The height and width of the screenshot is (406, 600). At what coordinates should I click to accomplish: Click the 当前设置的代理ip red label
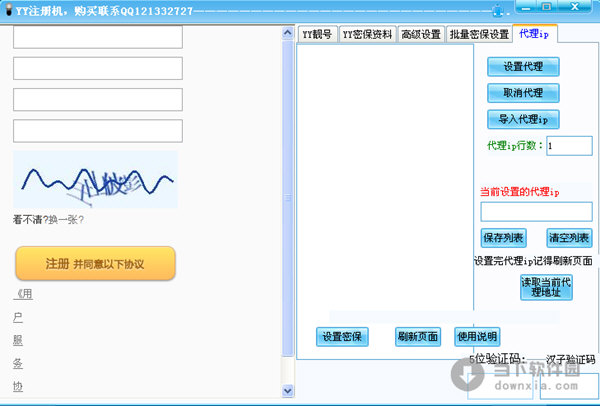tap(520, 192)
